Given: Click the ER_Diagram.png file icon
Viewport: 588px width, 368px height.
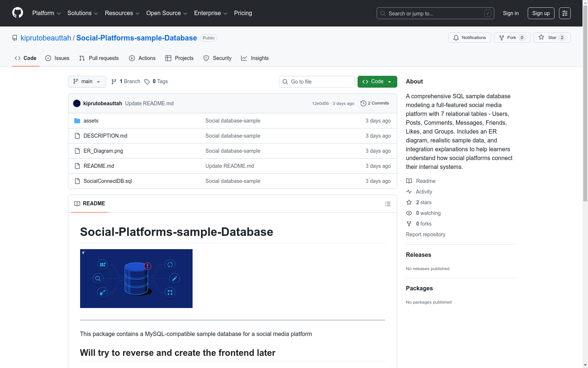Looking at the screenshot, I should tap(77, 151).
